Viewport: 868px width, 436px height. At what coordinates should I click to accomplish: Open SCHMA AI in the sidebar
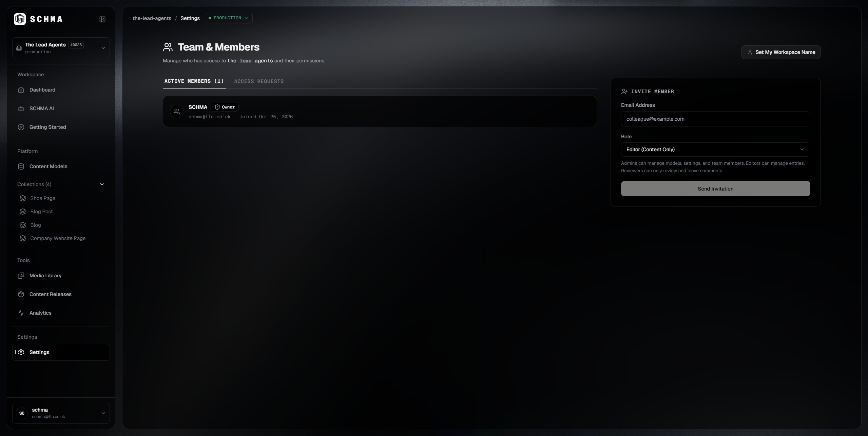tap(61, 108)
